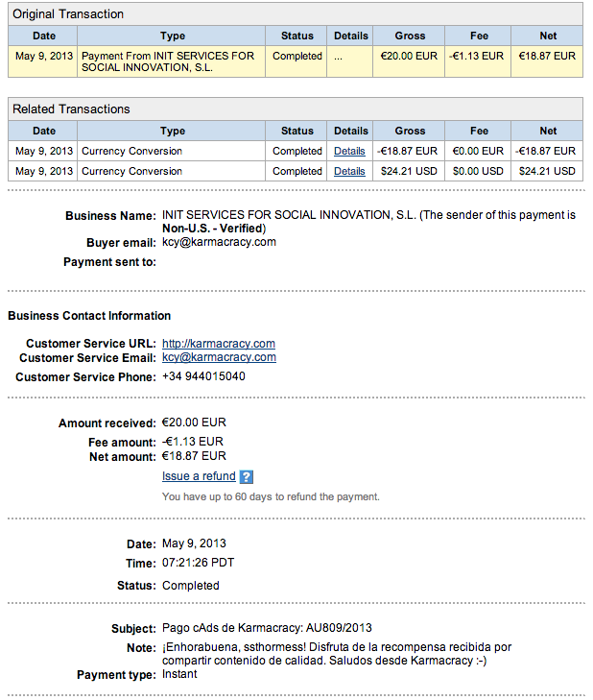Screen dimensions: 593x700
Task: Open Details for the USD currency conversion
Action: pyautogui.click(x=349, y=172)
